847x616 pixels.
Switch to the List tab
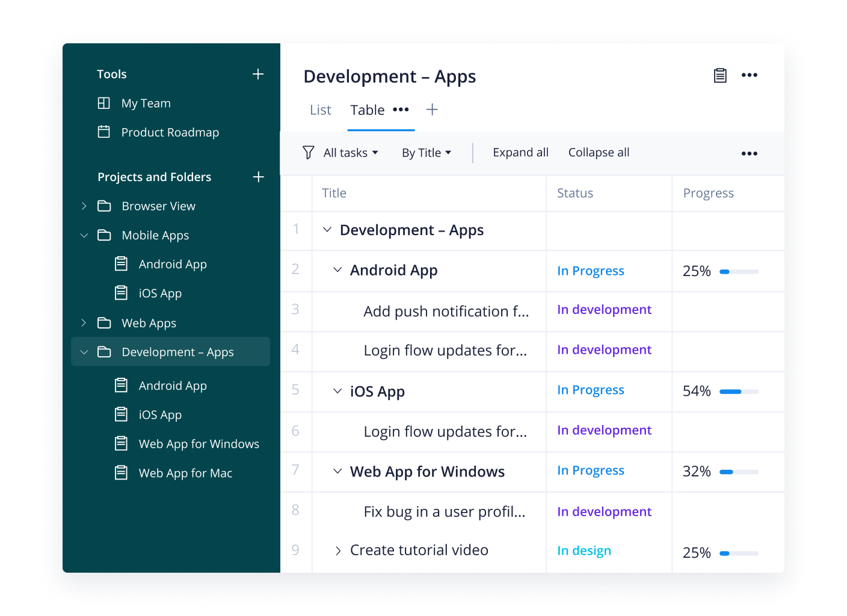321,110
